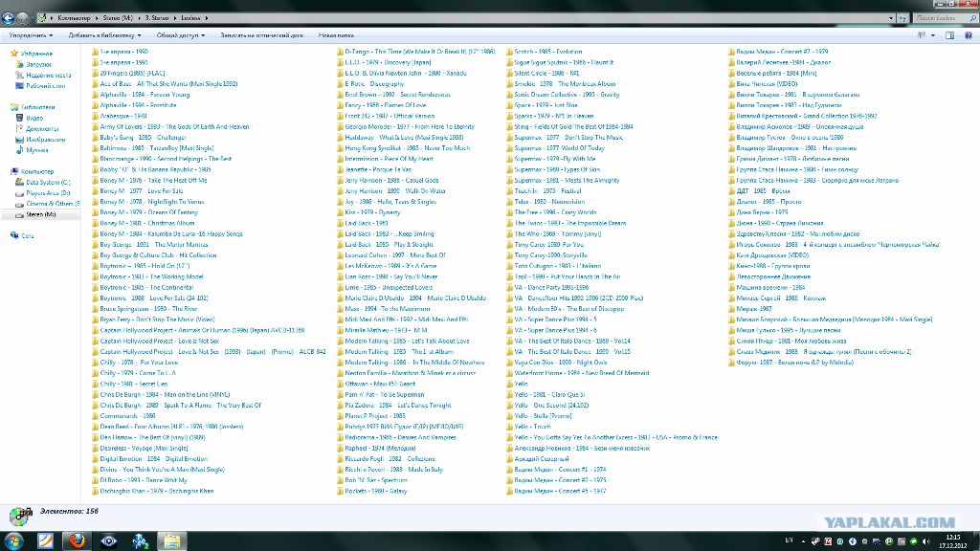The height and width of the screenshot is (551, 980).
Task: Click the volume icon in system tray
Action: coord(925,541)
